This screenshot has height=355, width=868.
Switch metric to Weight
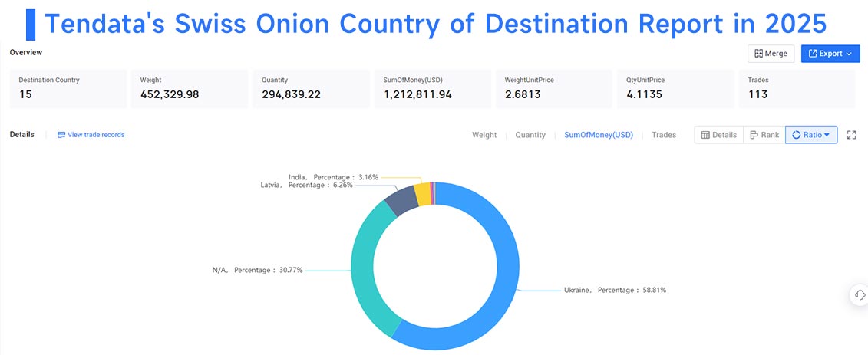click(x=484, y=135)
